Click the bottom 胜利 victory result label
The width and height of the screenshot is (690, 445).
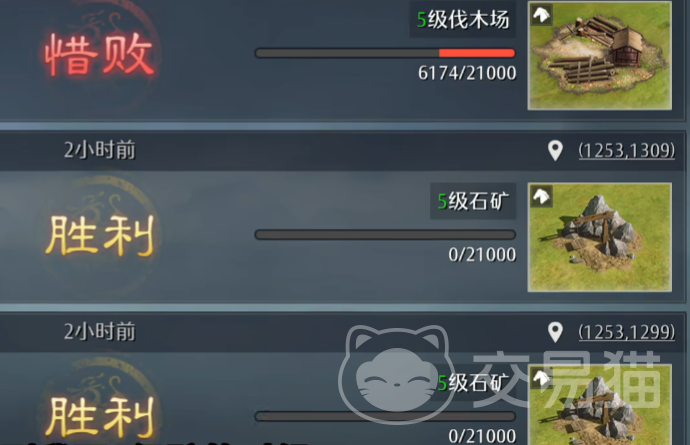point(99,417)
